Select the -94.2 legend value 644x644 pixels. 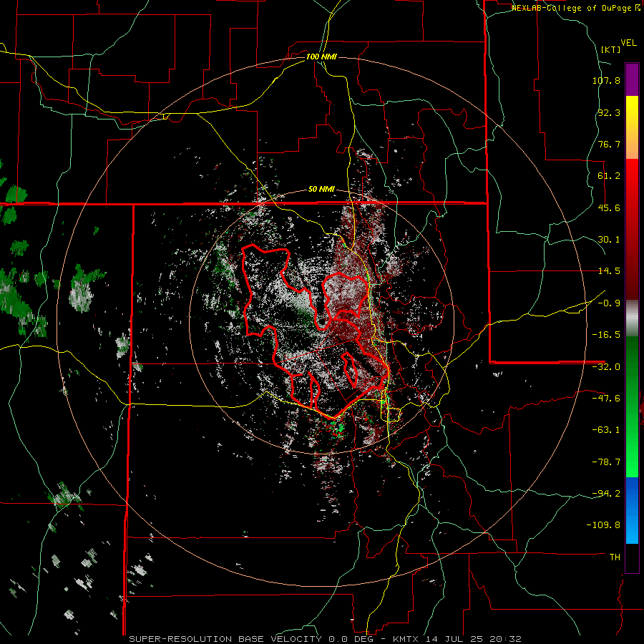(606, 493)
